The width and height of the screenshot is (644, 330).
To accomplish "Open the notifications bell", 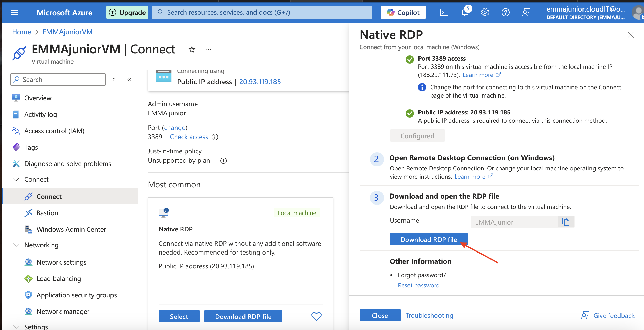I will click(465, 12).
